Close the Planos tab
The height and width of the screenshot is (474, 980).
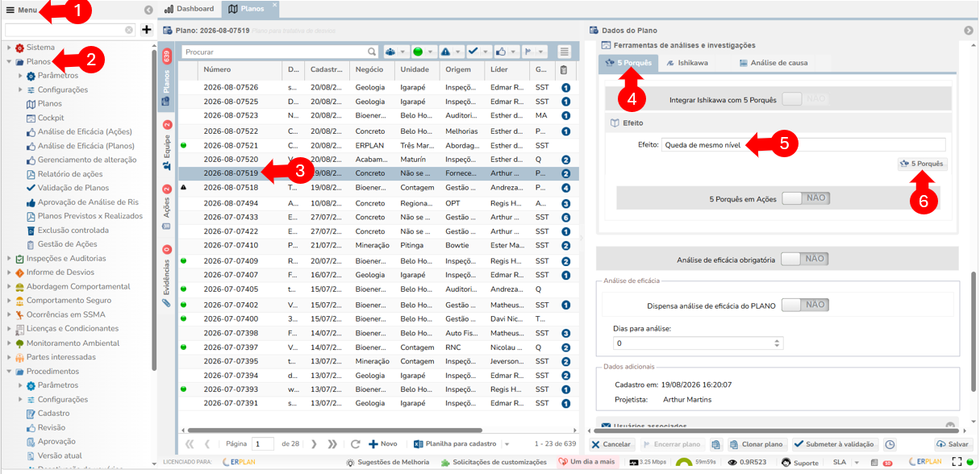[x=273, y=5]
